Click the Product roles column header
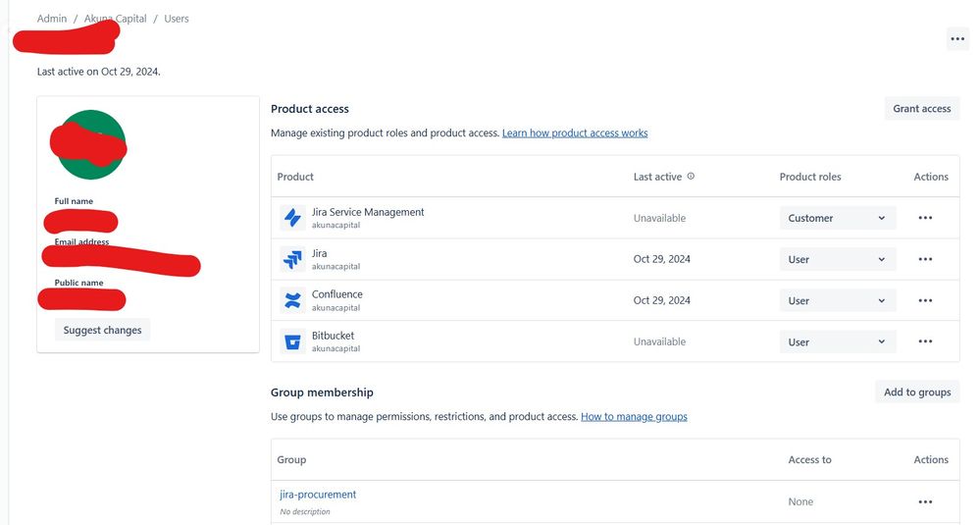Screen dimensions: 980x525 coord(810,177)
